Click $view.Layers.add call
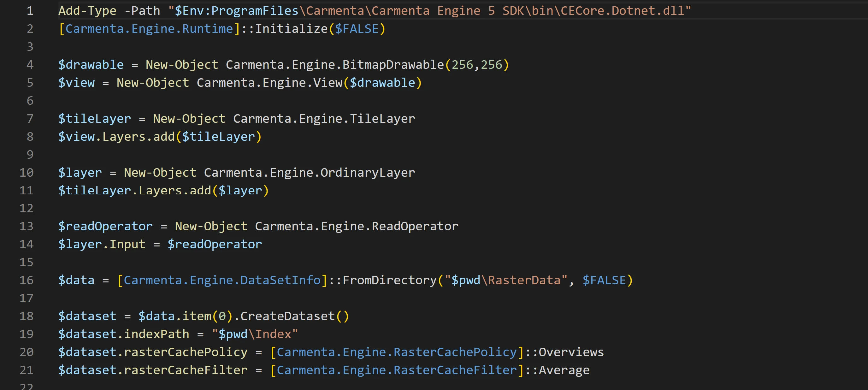Screen dimensions: 868x390 (x=116, y=137)
